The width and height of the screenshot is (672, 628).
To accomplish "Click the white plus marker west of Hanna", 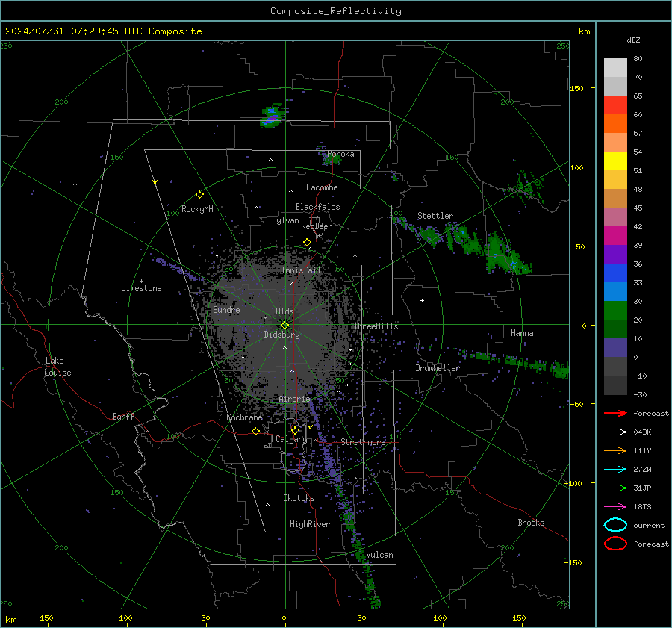I will click(x=422, y=300).
